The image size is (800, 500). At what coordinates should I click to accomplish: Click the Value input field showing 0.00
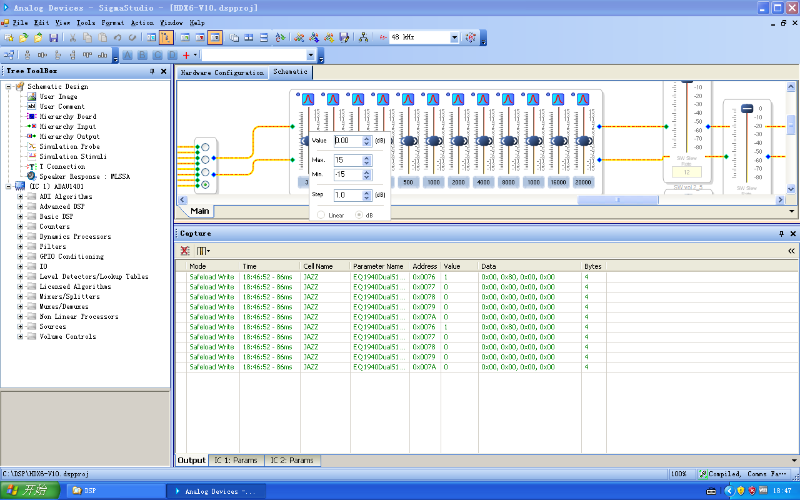(348, 140)
